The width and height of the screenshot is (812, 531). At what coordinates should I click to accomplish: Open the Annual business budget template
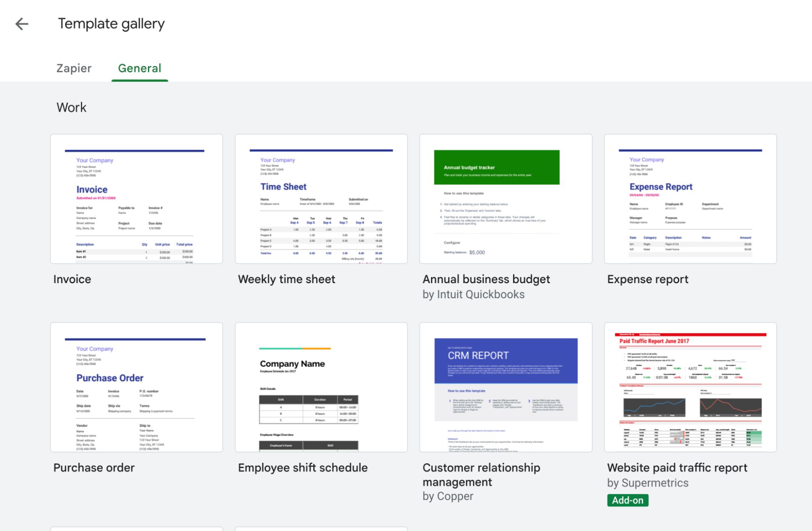pyautogui.click(x=505, y=199)
